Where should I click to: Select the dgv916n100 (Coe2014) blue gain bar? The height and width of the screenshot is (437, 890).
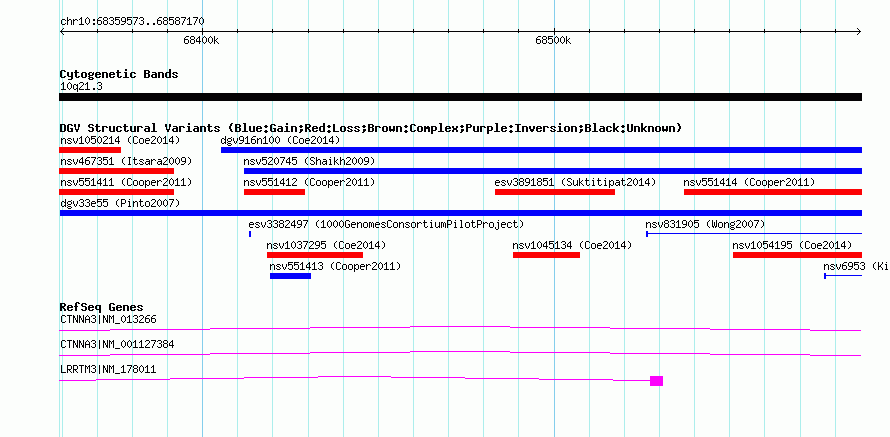coord(541,150)
